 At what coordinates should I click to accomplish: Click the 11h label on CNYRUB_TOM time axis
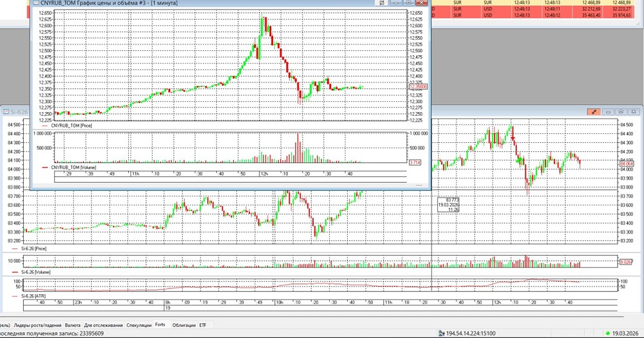(135, 174)
